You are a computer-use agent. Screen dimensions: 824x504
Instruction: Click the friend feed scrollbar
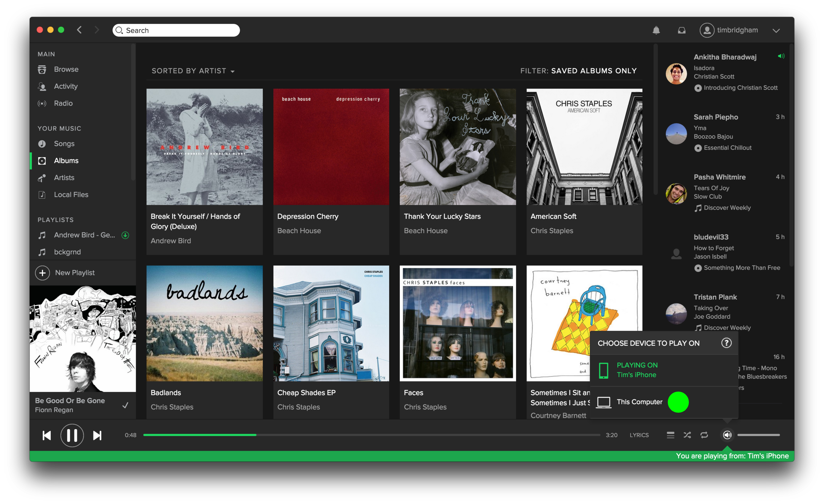point(791,156)
